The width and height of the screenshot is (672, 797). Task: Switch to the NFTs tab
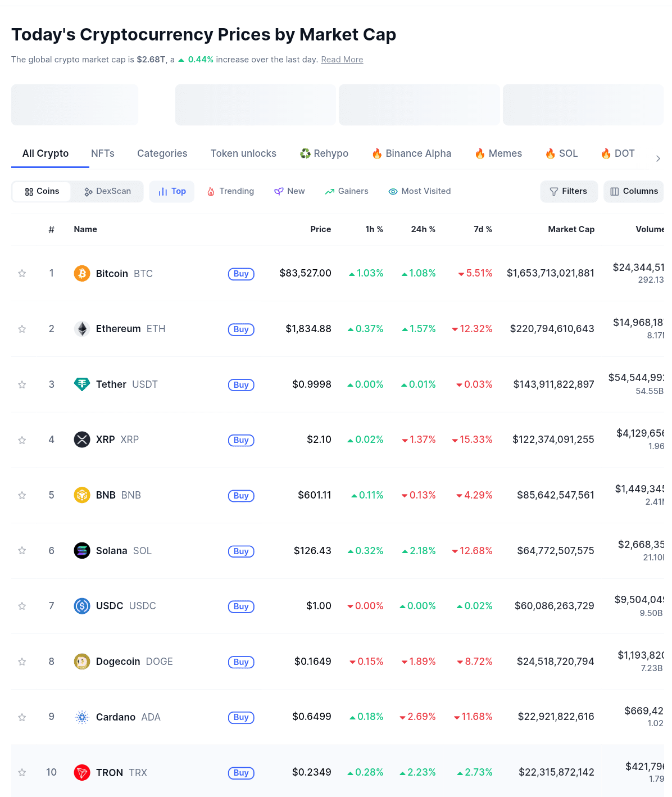click(103, 153)
